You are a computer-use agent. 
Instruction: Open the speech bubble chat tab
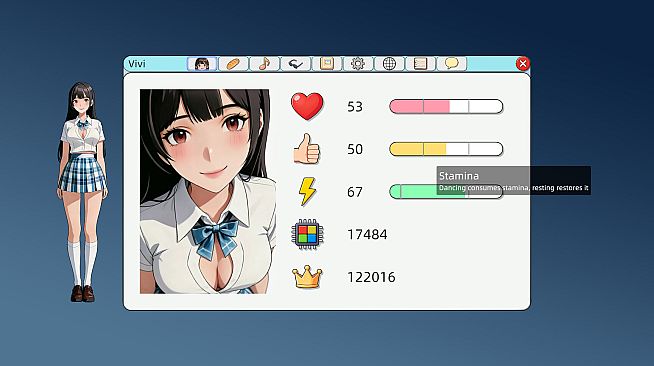452,64
